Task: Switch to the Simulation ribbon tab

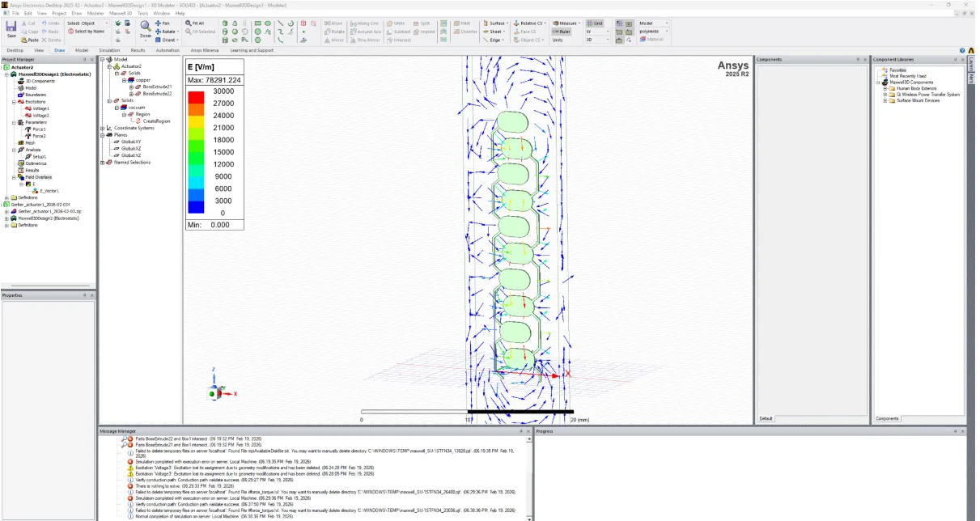Action: (x=109, y=50)
